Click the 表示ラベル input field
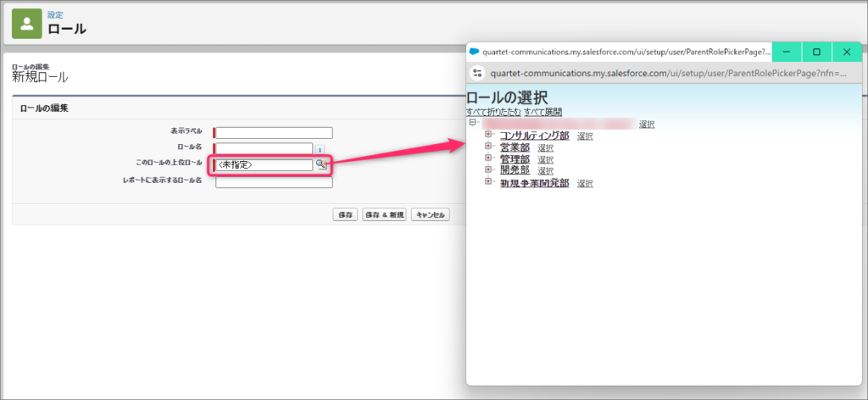This screenshot has height=400, width=868. 274,132
